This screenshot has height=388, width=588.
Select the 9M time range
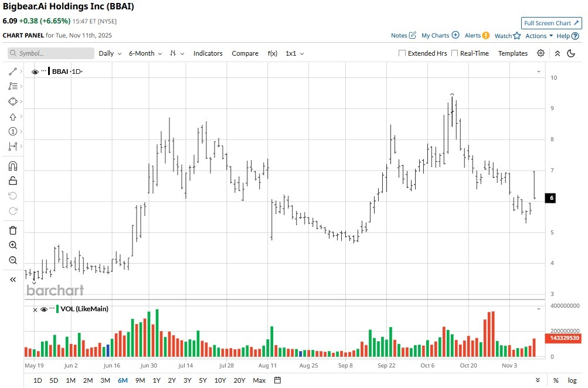(x=140, y=380)
